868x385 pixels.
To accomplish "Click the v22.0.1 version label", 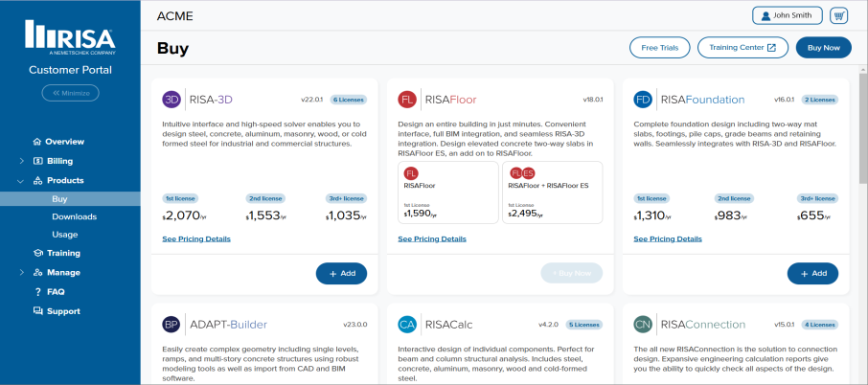I will pos(312,101).
